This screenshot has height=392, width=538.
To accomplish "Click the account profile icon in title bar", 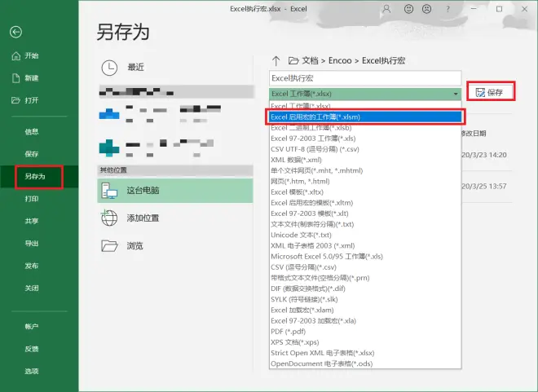I will pyautogui.click(x=386, y=9).
